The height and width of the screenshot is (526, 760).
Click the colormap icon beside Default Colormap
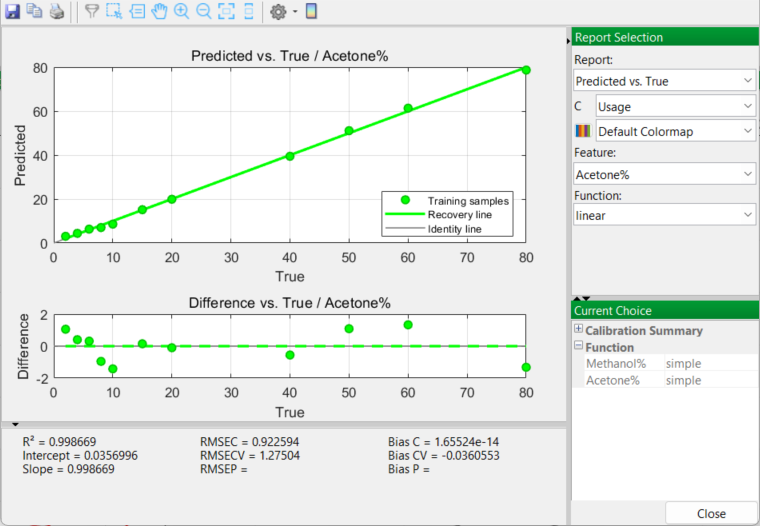click(x=583, y=131)
